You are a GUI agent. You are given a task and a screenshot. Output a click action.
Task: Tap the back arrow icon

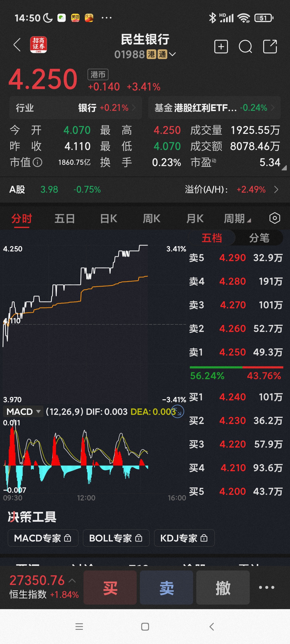[17, 45]
